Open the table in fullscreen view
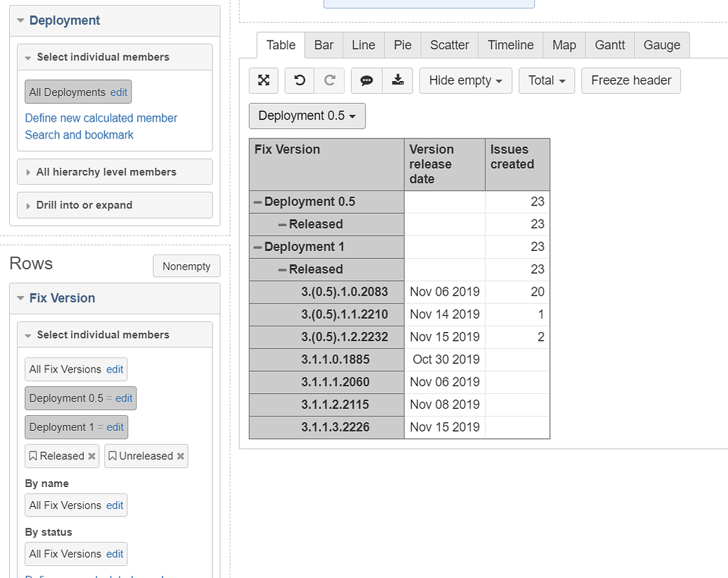 (263, 80)
